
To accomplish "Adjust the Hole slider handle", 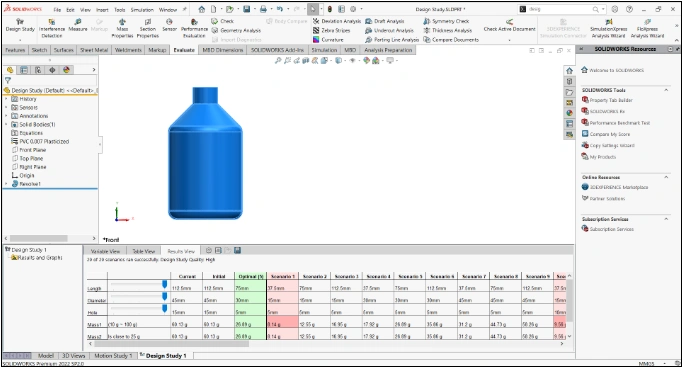I will [x=164, y=309].
